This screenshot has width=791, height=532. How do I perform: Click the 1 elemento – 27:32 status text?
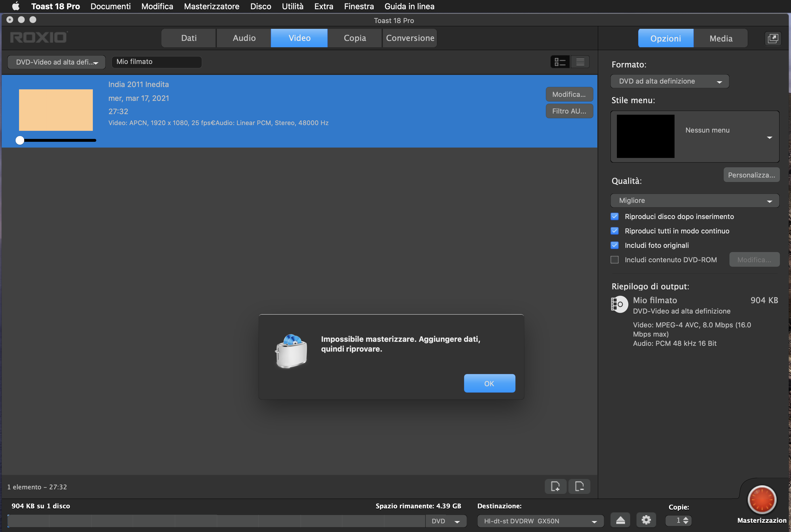(x=37, y=487)
